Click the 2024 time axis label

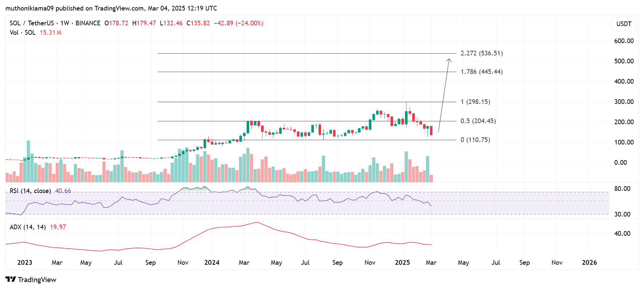point(212,263)
